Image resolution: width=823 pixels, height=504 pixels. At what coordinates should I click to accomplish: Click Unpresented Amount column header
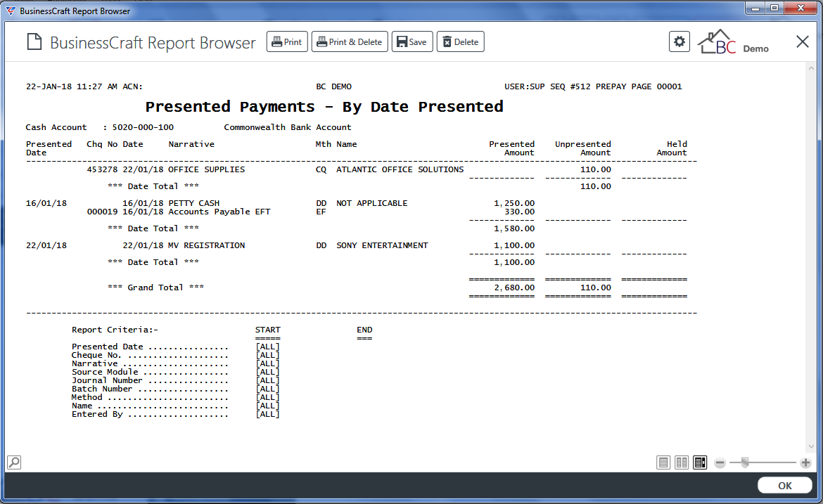click(582, 148)
